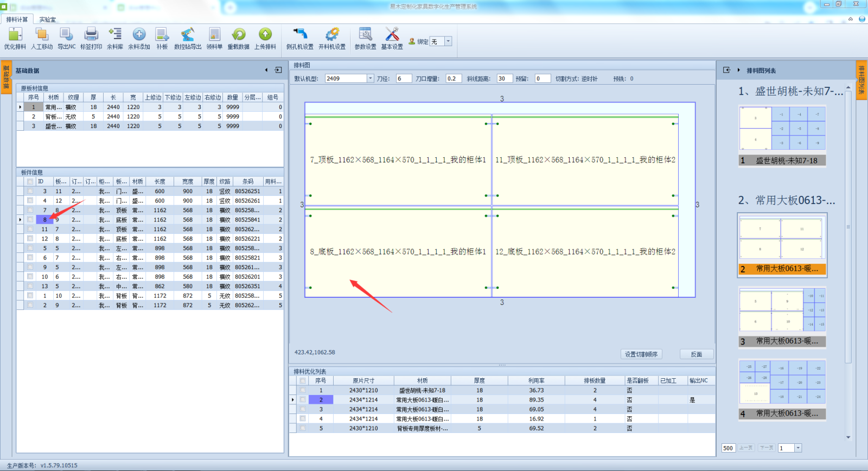Click the 利用率 column header
Image resolution: width=868 pixels, height=471 pixels.
536,380
